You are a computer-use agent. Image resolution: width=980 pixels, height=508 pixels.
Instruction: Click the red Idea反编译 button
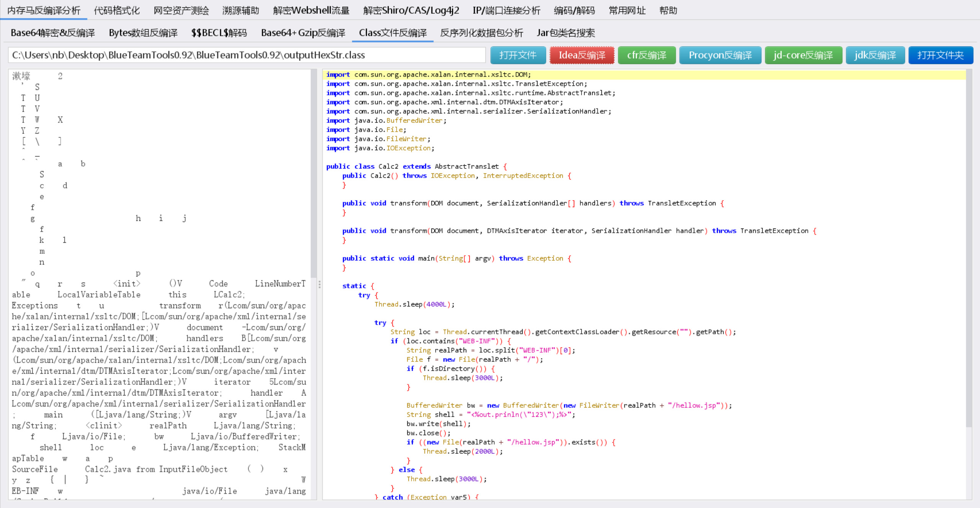coord(582,55)
